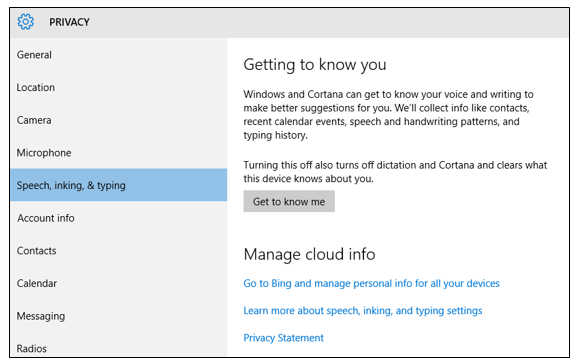Open Learn more about speech, inking link
This screenshot has width=578, height=363.
pyautogui.click(x=363, y=311)
